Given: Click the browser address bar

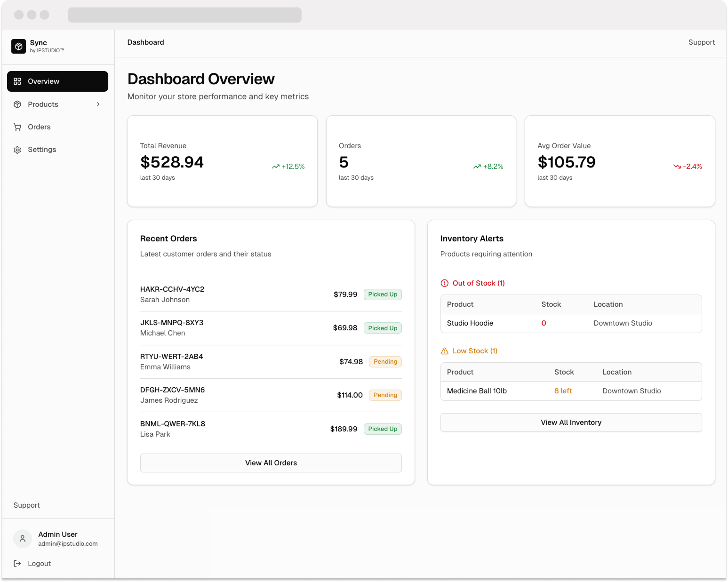Looking at the screenshot, I should click(x=184, y=15).
